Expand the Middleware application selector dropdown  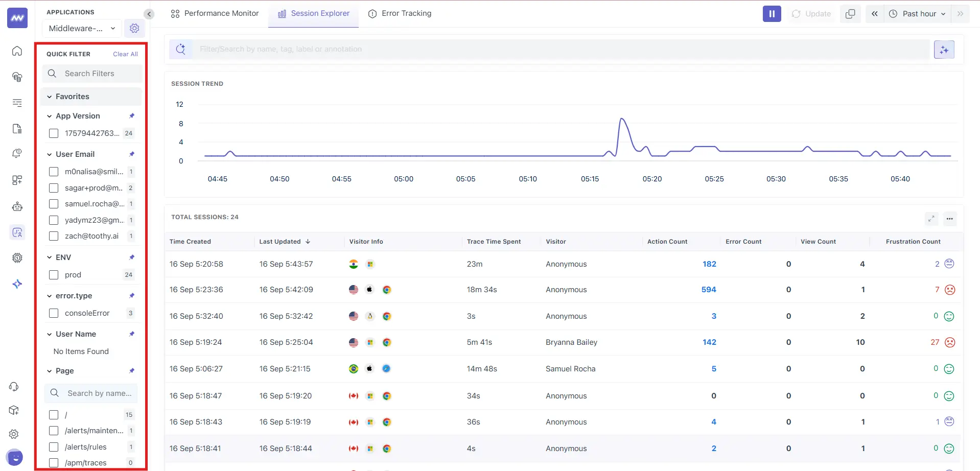coord(81,28)
